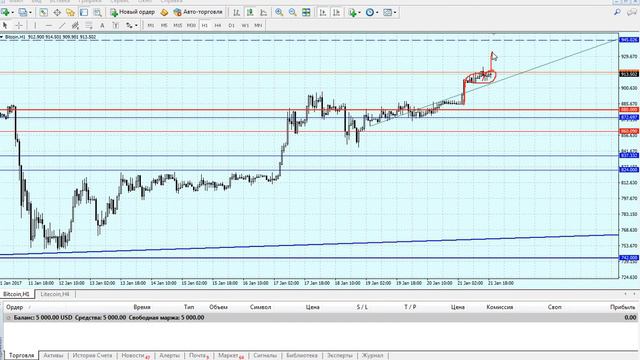
Task: Expand the profiles dropdown arrow
Action: pyautogui.click(x=30, y=13)
